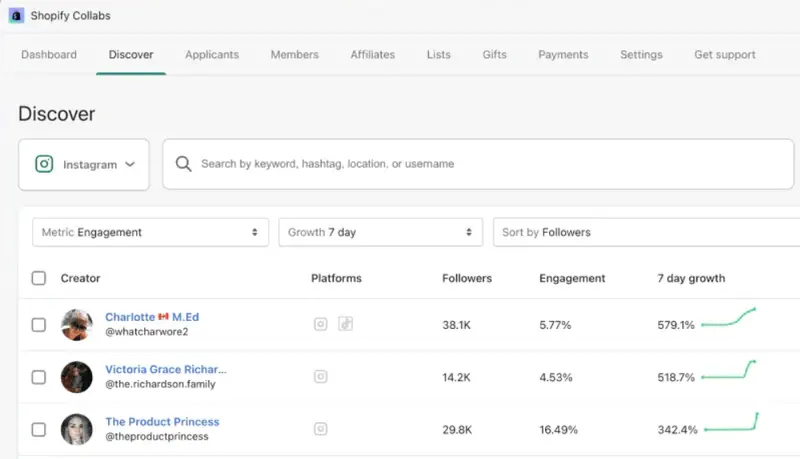Click Instagram icon in The Product Princess row
This screenshot has height=459, width=800.
pos(320,429)
